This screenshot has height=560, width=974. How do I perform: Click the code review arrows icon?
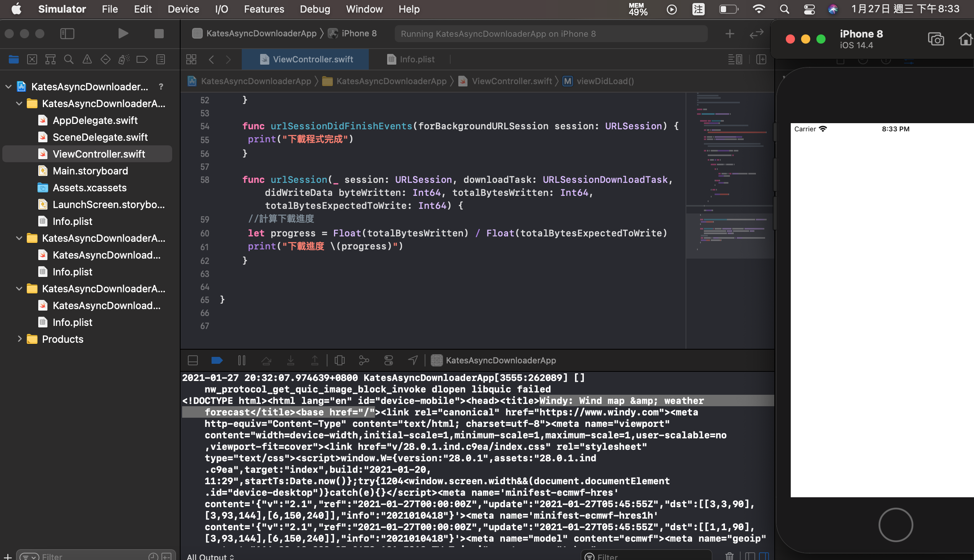[x=756, y=34]
